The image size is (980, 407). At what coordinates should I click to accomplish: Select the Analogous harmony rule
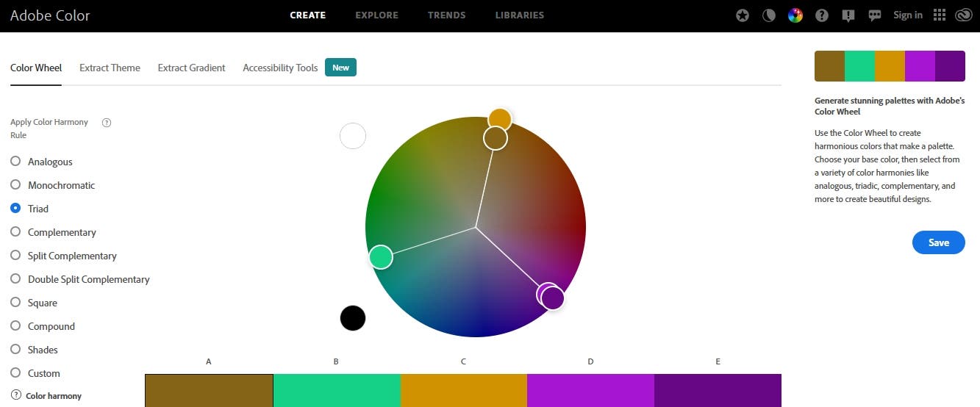coord(15,162)
